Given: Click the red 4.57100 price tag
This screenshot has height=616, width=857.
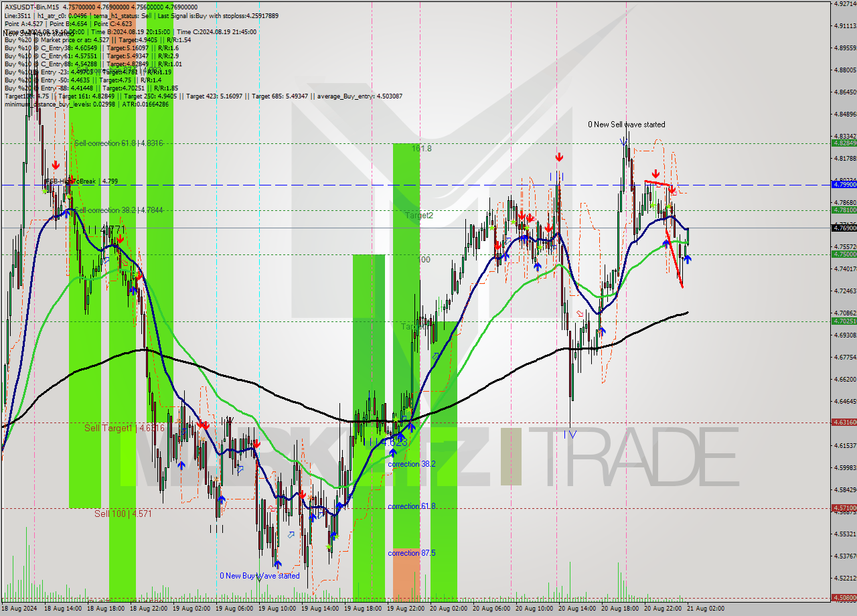Looking at the screenshot, I should point(844,508).
